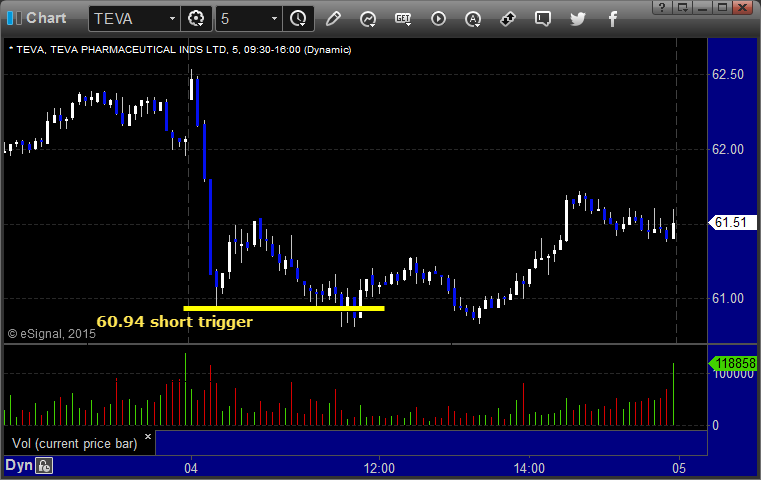
Task: Open the time template clock icon
Action: [x=298, y=19]
